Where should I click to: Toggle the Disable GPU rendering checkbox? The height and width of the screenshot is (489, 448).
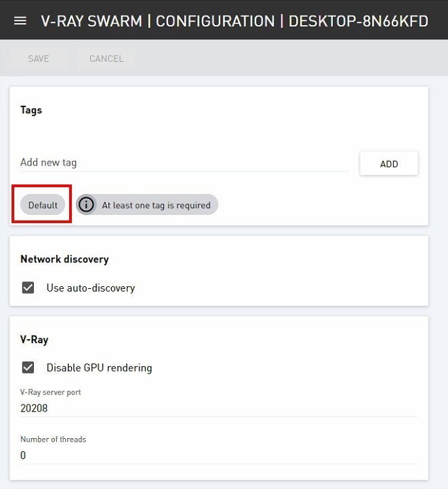(28, 368)
